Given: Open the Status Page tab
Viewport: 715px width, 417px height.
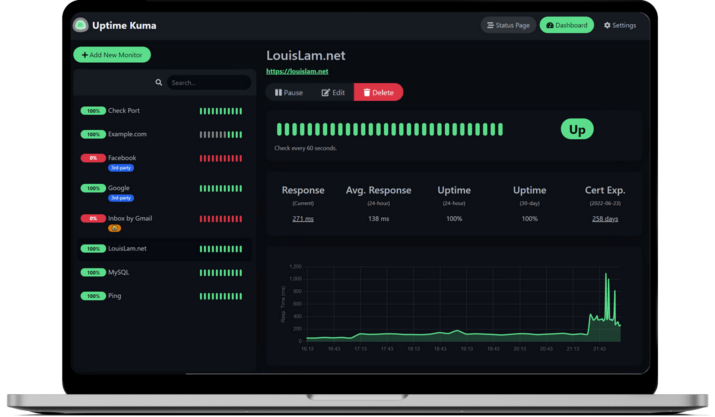Looking at the screenshot, I should pyautogui.click(x=507, y=25).
